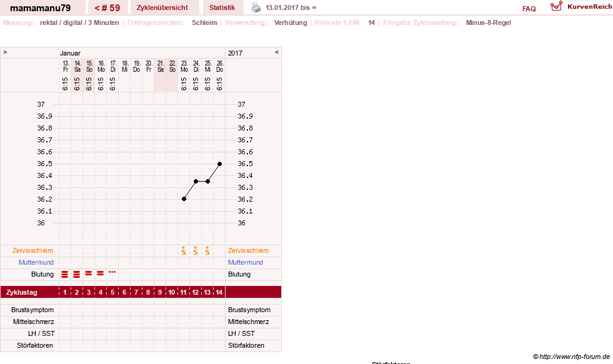This screenshot has height=364, width=613.
Task: Click cycle day 7 in Zyklustag row
Action: (136, 292)
